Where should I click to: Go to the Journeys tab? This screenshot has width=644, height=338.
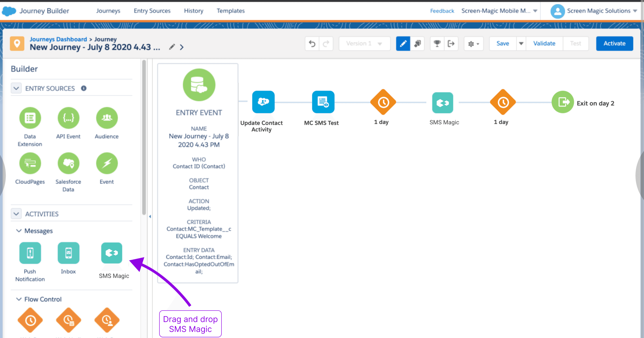[108, 11]
